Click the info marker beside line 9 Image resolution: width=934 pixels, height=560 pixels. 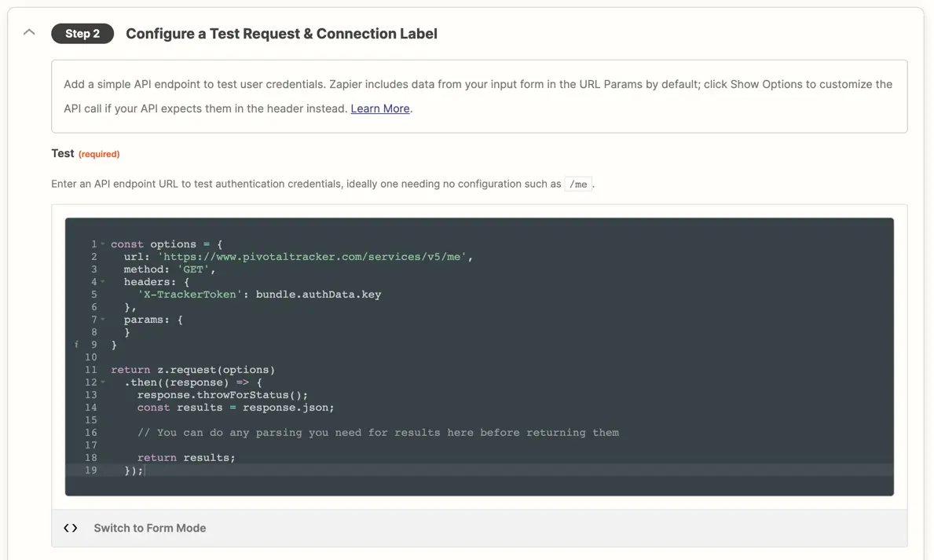coord(76,344)
